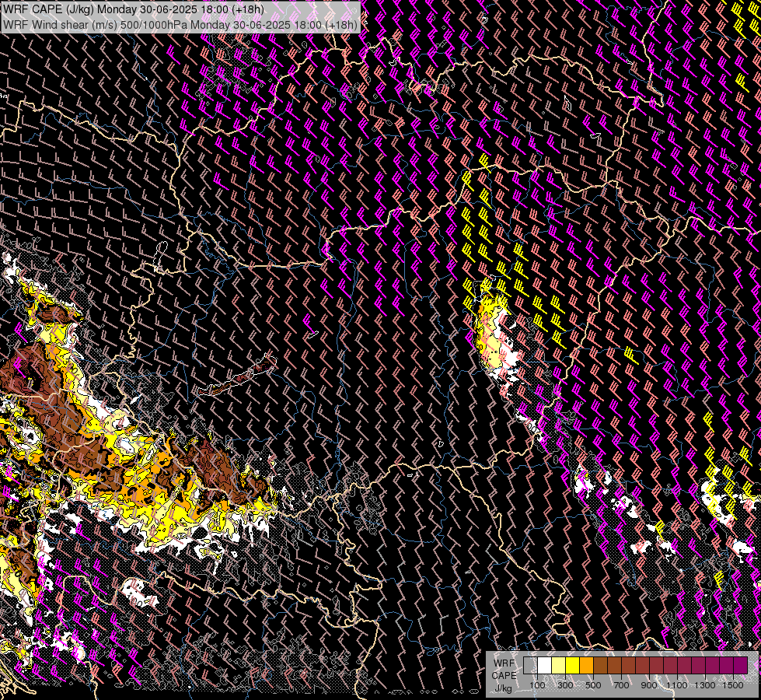
Task: Click the 100 legend tick label
Action: tap(537, 685)
